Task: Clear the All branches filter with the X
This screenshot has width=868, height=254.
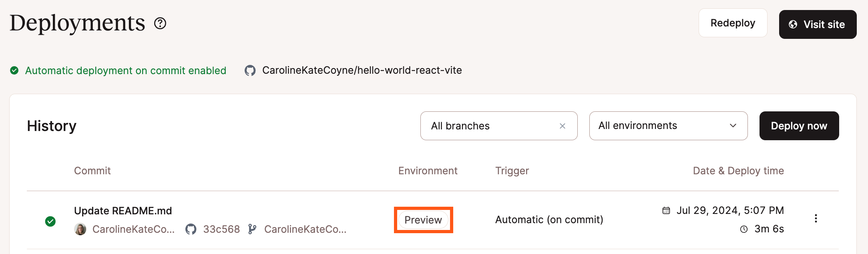Action: tap(563, 126)
